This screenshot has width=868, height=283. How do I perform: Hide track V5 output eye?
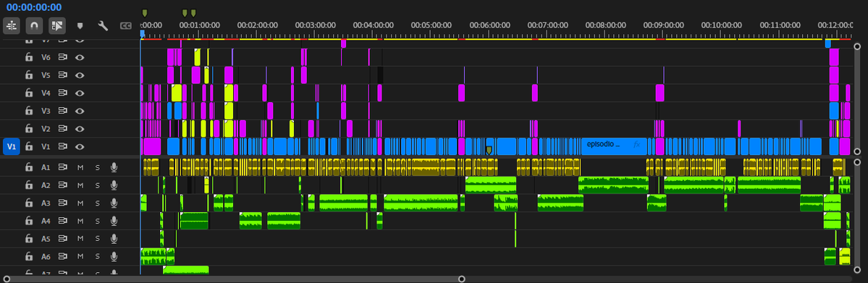80,75
